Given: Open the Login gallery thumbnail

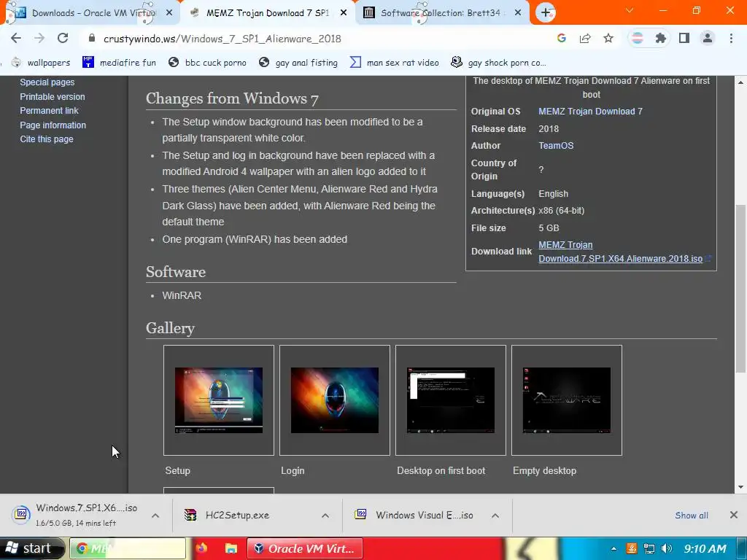Looking at the screenshot, I should [334, 400].
